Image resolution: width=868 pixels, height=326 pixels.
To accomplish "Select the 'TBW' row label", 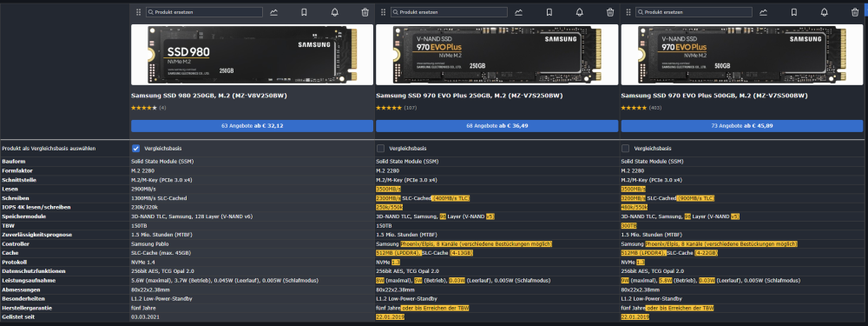I will pyautogui.click(x=8, y=226).
